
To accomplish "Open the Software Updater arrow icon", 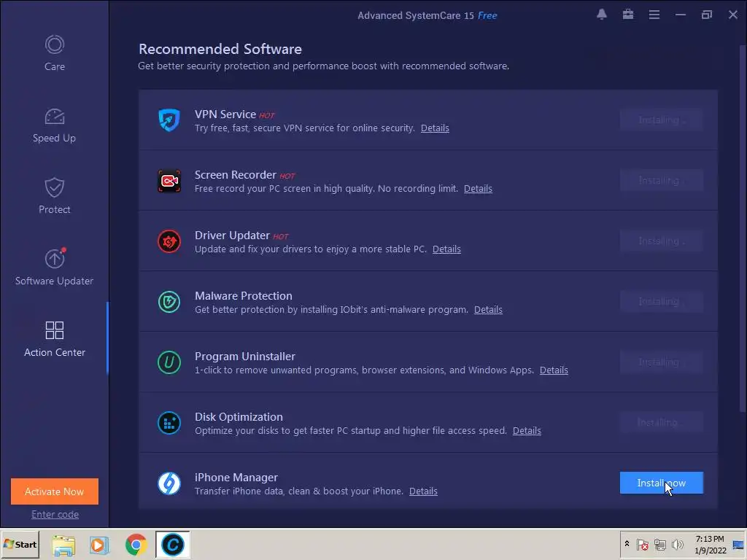I will click(x=54, y=259).
